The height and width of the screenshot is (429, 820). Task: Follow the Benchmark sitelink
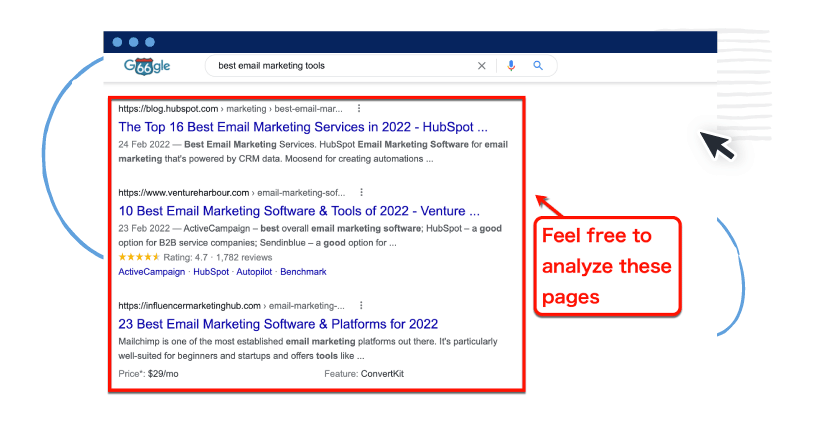click(303, 272)
